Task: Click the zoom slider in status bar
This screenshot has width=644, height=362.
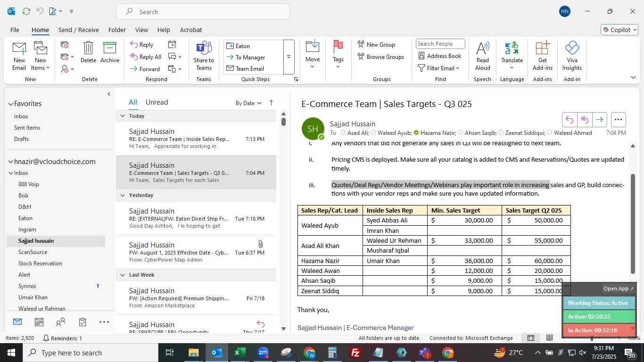Action: pos(591,338)
